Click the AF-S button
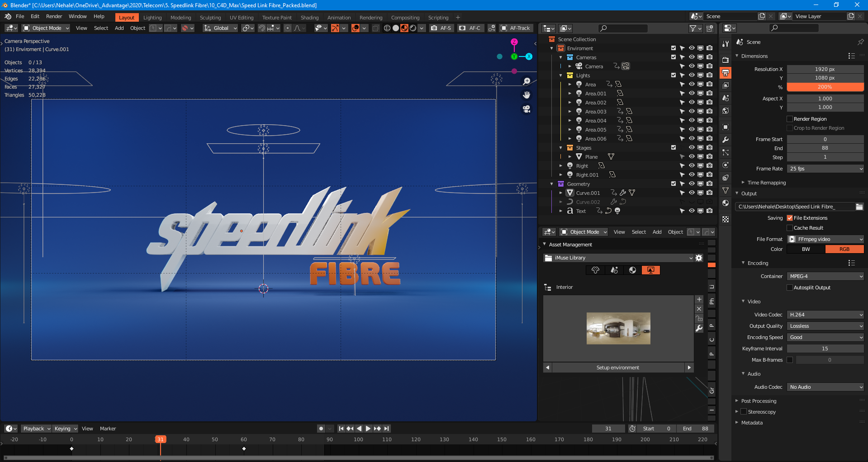868x462 pixels. [x=441, y=28]
